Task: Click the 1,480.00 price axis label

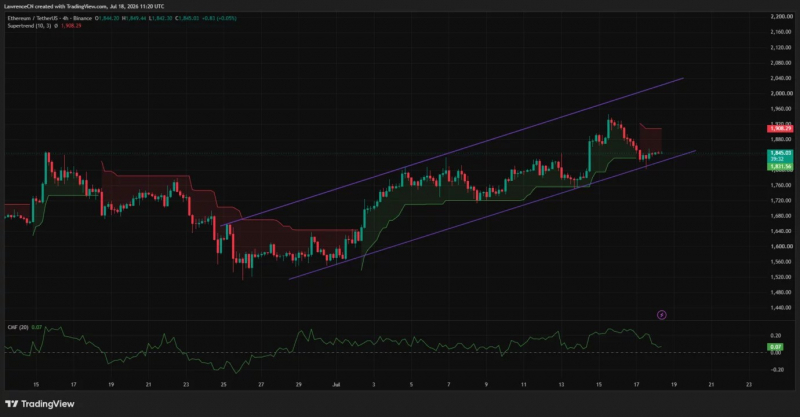Action: [781, 292]
